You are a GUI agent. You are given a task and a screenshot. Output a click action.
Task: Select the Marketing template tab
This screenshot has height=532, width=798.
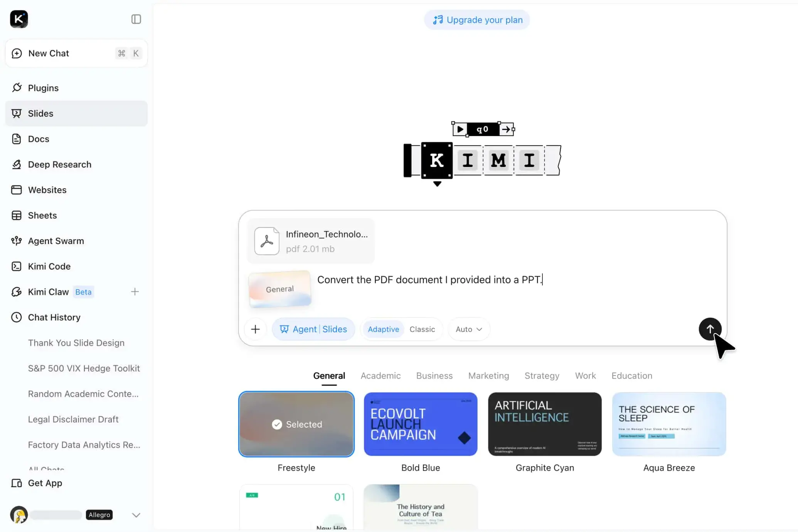pyautogui.click(x=488, y=376)
